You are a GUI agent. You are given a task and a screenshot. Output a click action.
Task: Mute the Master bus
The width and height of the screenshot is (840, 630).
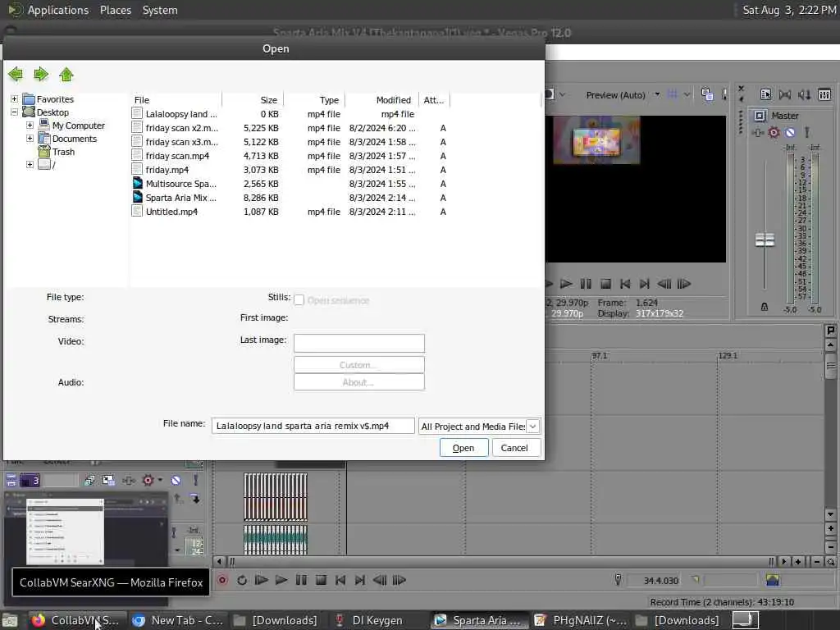(x=790, y=132)
